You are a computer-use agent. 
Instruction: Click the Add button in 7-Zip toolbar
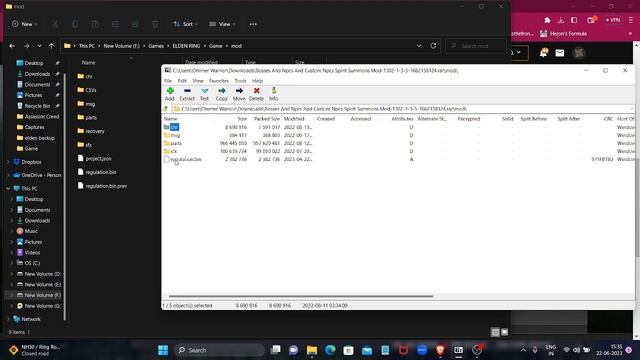pos(170,94)
